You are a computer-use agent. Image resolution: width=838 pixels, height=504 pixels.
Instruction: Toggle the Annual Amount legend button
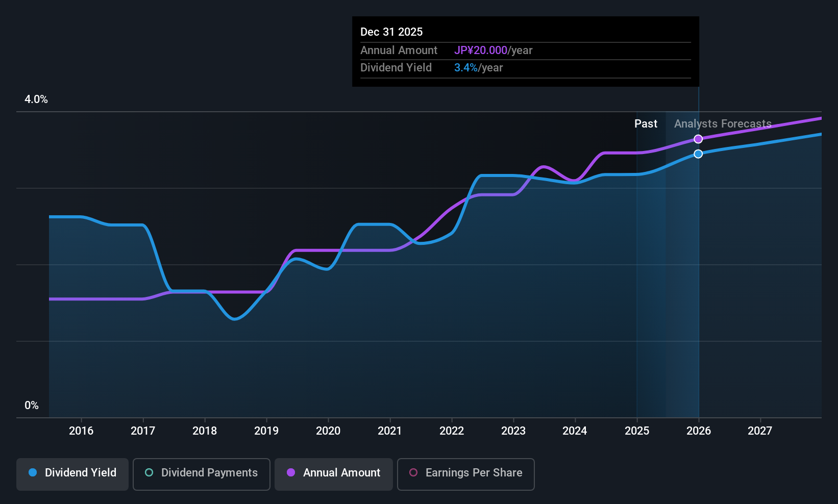[334, 474]
